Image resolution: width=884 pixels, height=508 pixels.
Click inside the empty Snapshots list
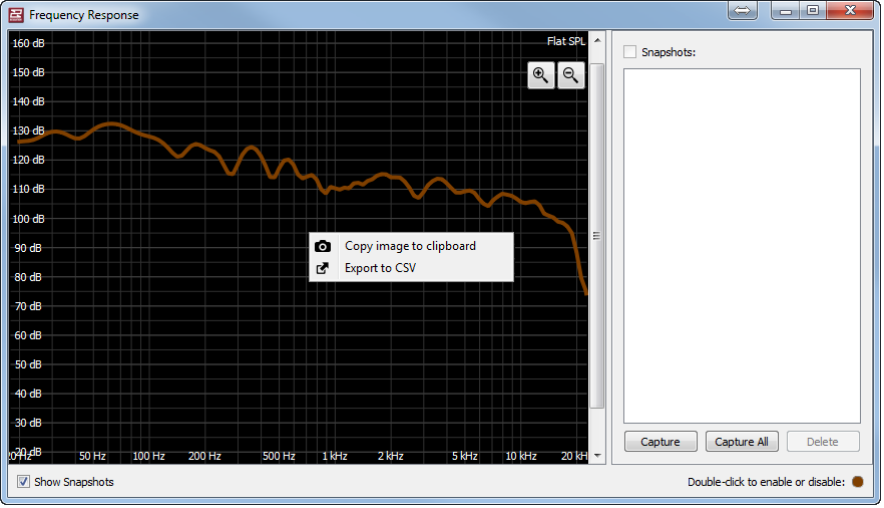[x=742, y=246]
